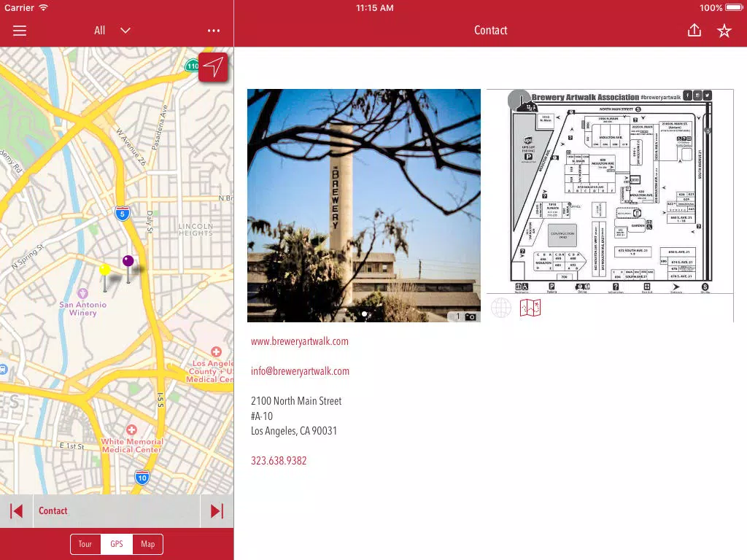Switch to the Map tab

point(147,544)
